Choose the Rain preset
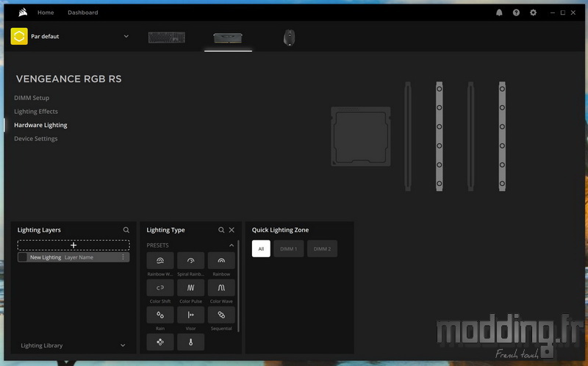This screenshot has height=366, width=588. click(x=160, y=315)
